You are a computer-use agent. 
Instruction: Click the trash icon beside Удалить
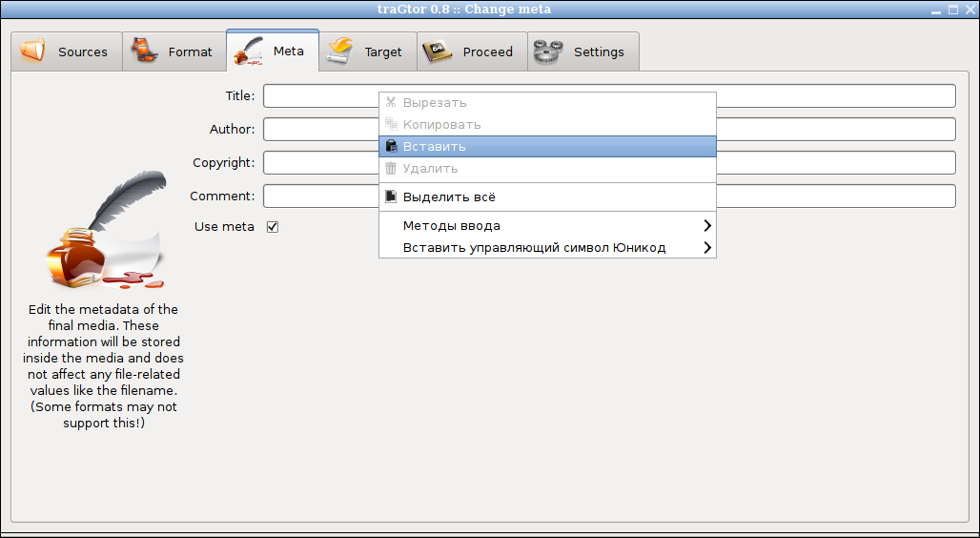(391, 168)
